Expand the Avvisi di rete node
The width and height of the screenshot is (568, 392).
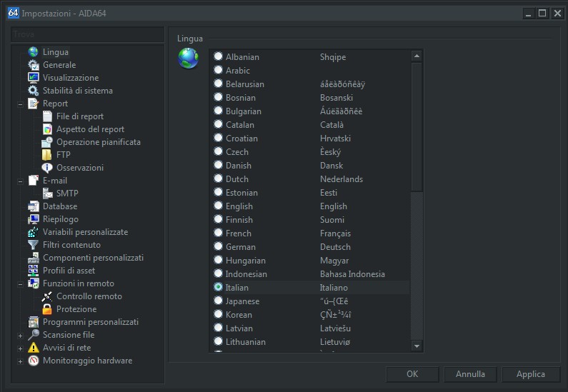(x=20, y=348)
